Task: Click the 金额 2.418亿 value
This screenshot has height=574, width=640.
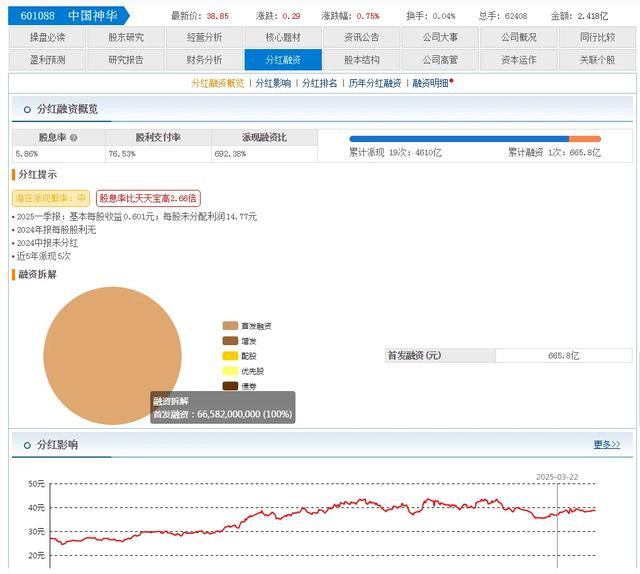Action: point(593,16)
